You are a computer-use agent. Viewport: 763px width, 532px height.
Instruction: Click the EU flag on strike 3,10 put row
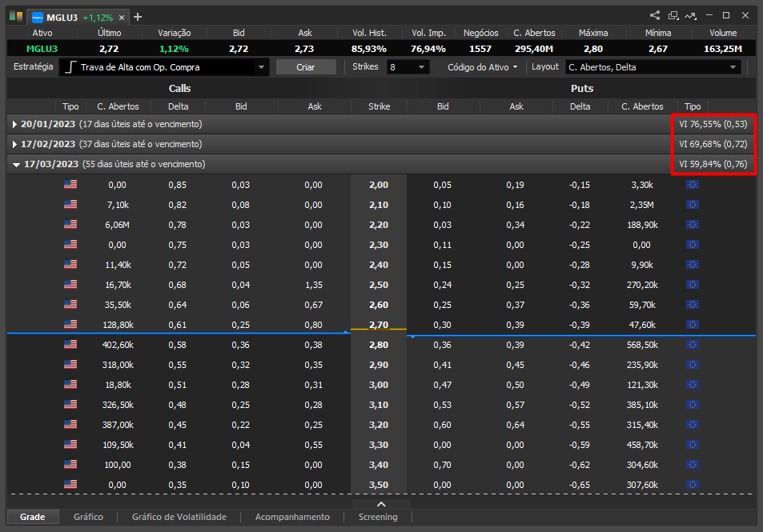tap(693, 404)
